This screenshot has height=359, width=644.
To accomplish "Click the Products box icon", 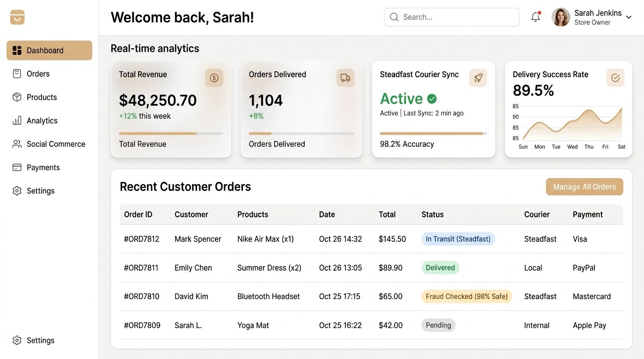I will click(x=17, y=97).
